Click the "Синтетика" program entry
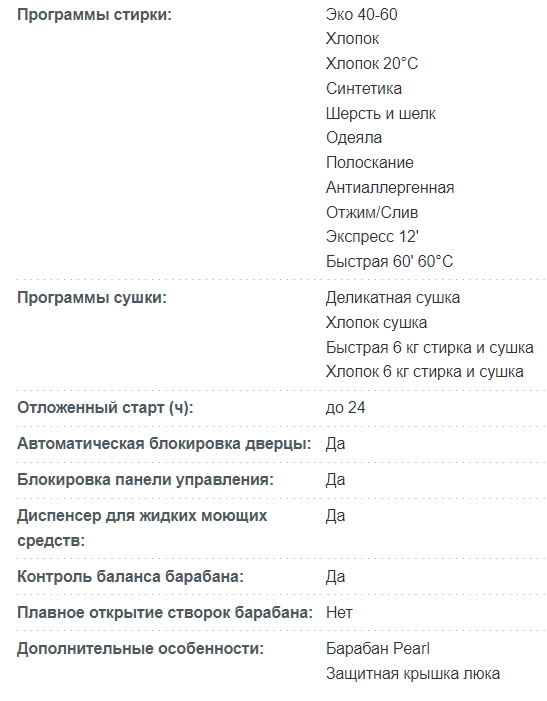Viewport: 547px width, 701px height. tap(364, 88)
